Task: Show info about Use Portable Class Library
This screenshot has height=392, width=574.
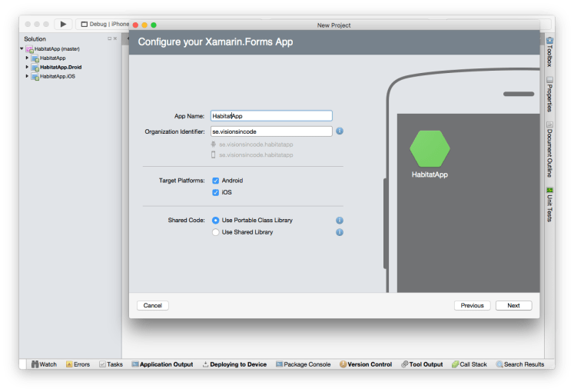Action: pos(340,221)
